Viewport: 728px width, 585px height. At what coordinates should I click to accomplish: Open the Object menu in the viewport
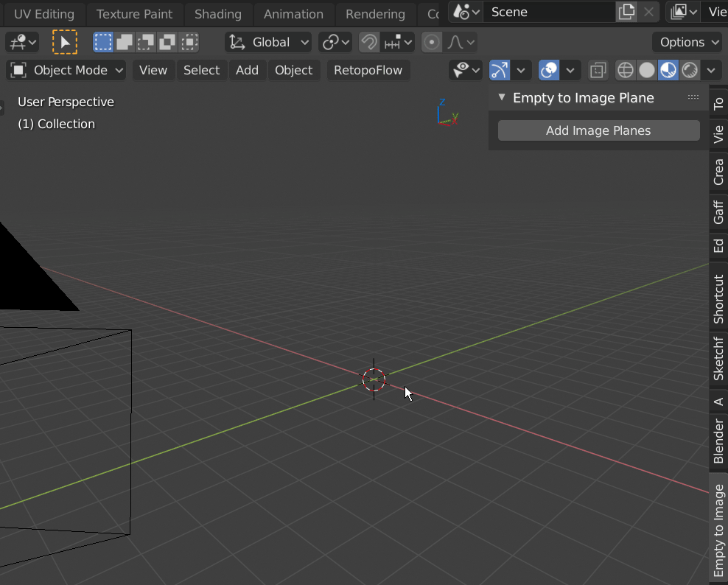293,70
